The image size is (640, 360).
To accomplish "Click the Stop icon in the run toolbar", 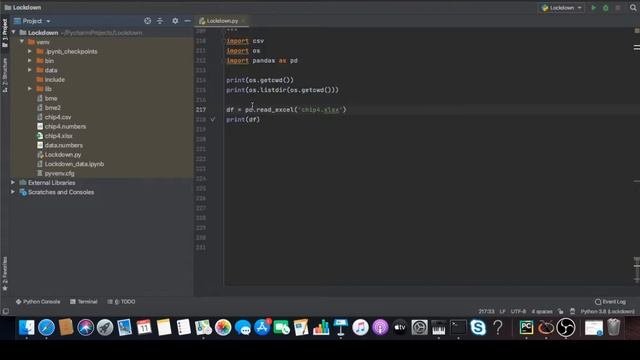I will (618, 8).
